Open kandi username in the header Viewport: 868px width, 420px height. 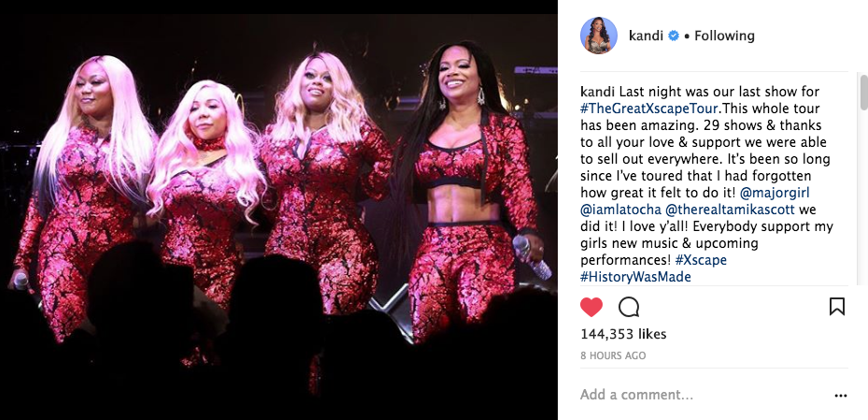coord(646,36)
